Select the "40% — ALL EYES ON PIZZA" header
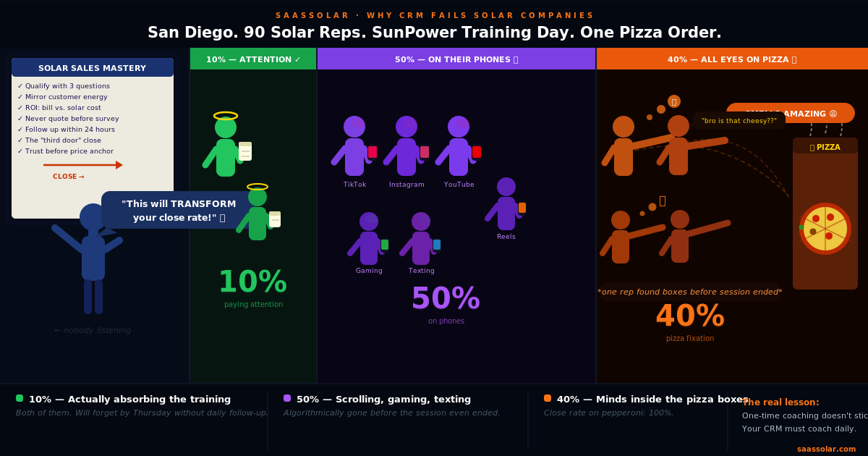This screenshot has height=456, width=868. (x=732, y=59)
